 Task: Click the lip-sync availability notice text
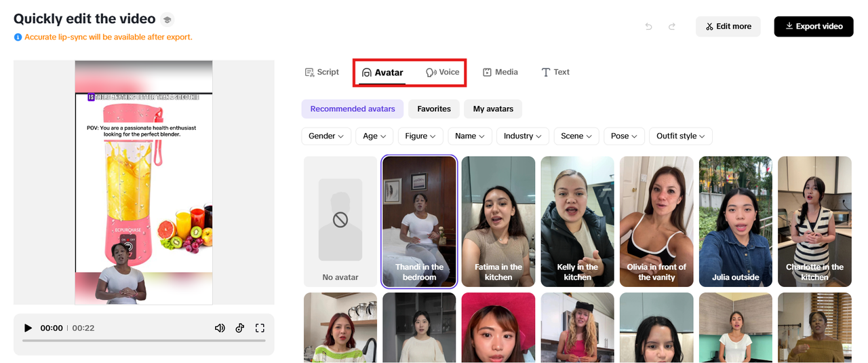click(x=108, y=37)
